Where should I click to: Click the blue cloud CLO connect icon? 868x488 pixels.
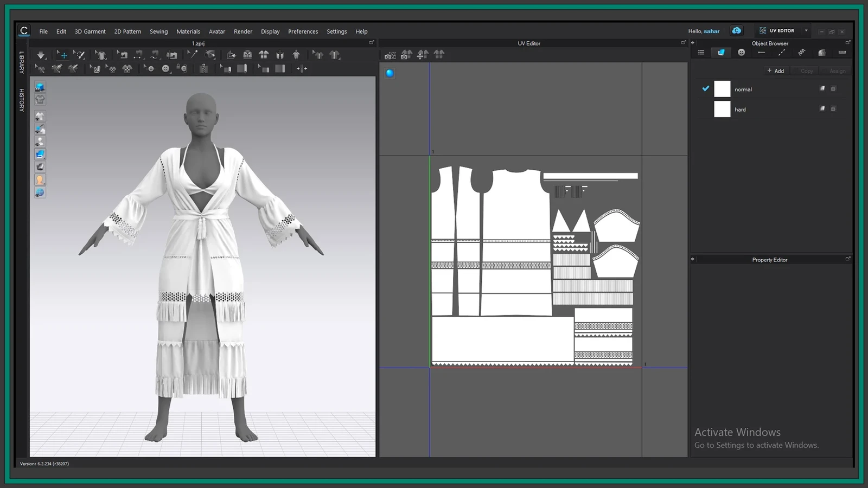[736, 30]
